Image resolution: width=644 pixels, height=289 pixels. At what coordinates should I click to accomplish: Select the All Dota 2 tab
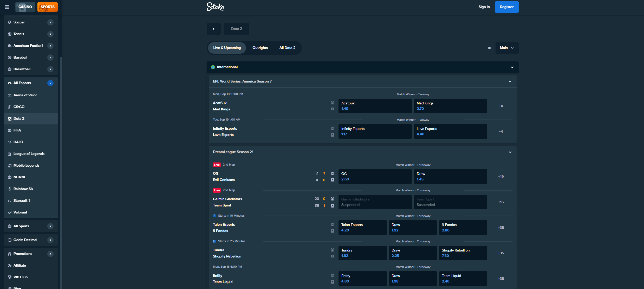pyautogui.click(x=287, y=48)
